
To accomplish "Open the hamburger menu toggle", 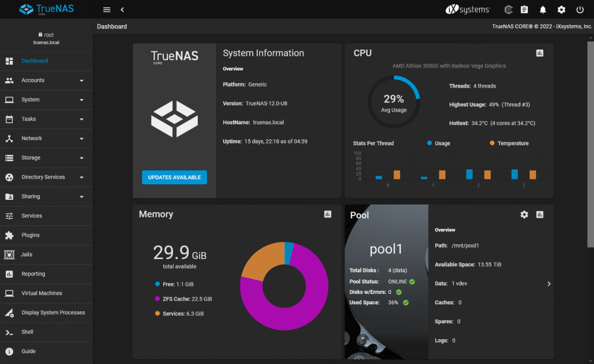I will click(107, 10).
